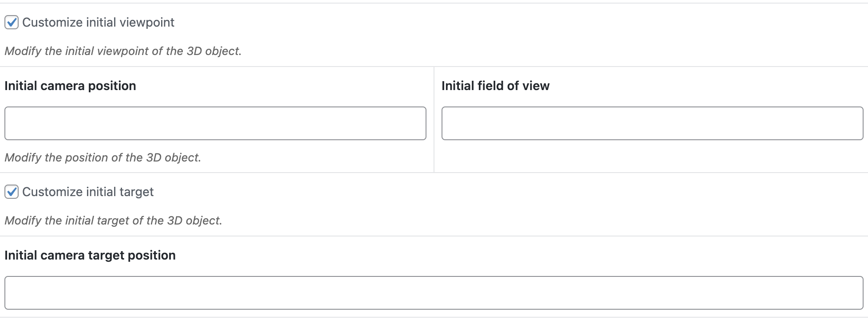
Task: Click the word 'target' in the second checkbox label
Action: coord(136,192)
